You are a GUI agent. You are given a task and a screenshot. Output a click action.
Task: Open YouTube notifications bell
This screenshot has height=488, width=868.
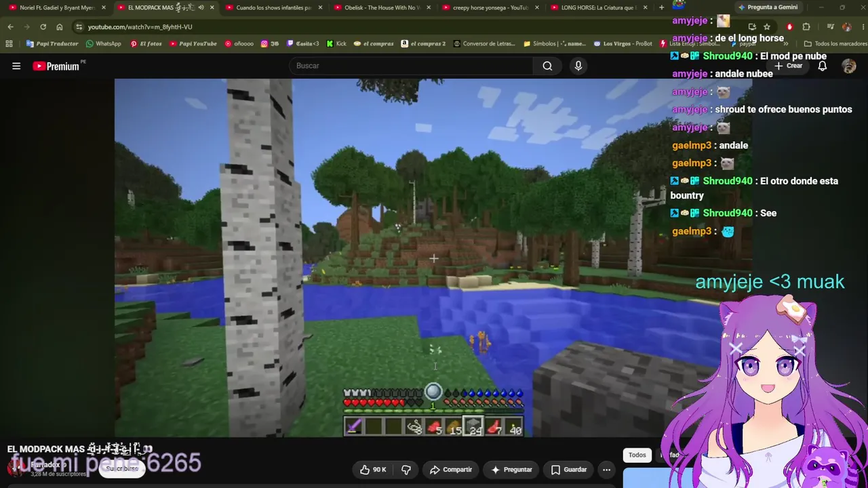tap(822, 66)
